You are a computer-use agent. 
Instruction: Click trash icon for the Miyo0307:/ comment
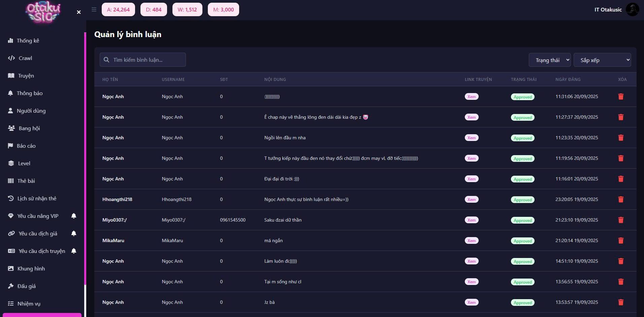click(621, 220)
